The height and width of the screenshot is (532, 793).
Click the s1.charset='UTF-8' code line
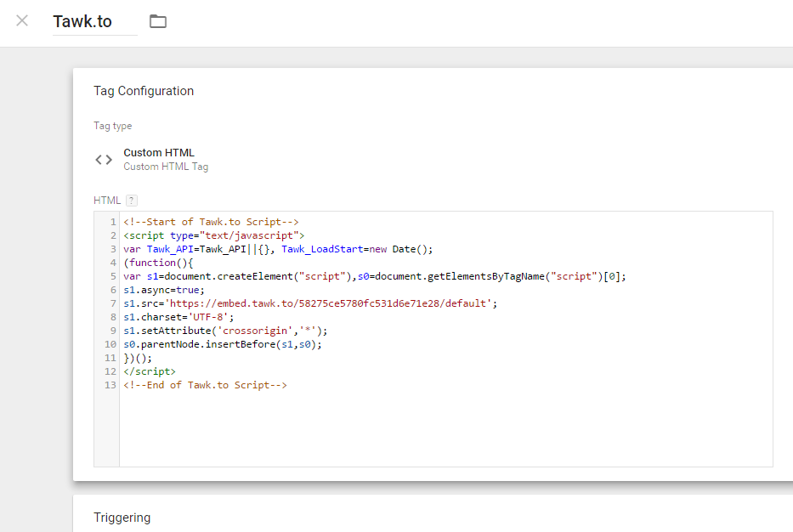click(x=178, y=317)
